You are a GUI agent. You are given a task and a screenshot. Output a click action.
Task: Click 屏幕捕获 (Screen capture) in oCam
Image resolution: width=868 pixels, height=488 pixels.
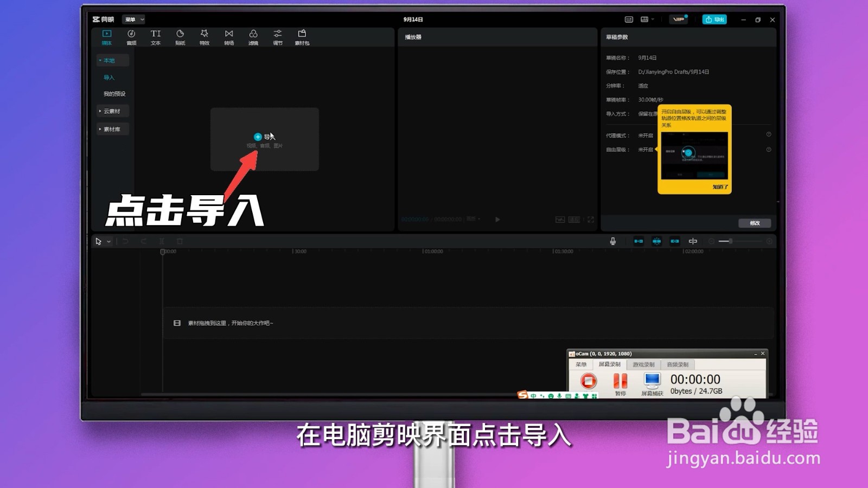pyautogui.click(x=652, y=384)
